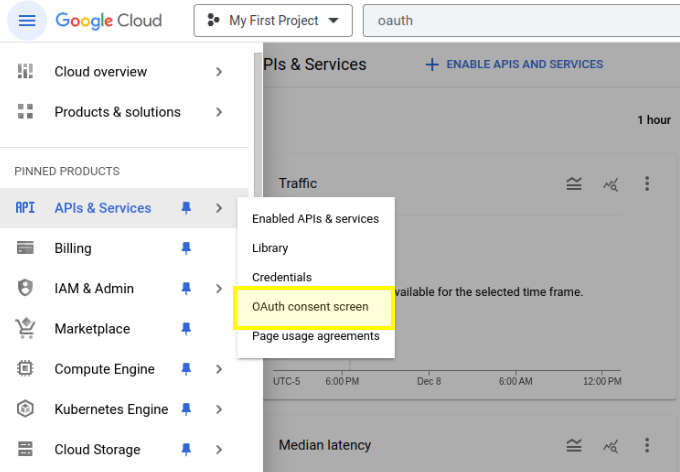The width and height of the screenshot is (680, 472).
Task: Unpin Compute Engine from pinned products
Action: 186,369
